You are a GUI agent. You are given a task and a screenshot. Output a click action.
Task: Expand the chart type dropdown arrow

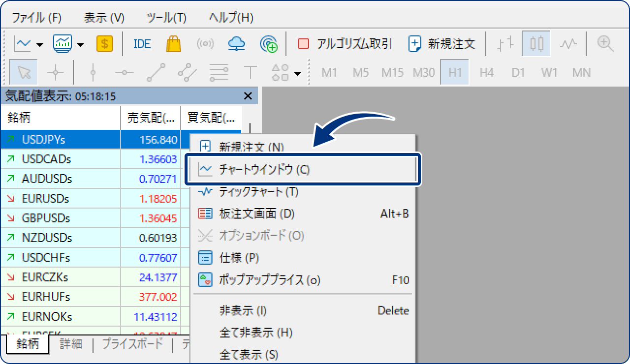pos(40,45)
